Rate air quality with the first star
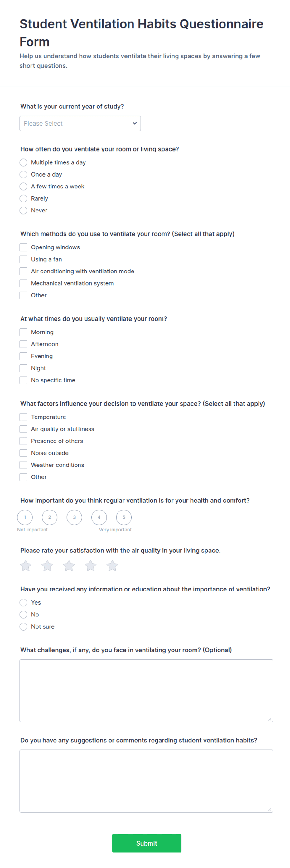The width and height of the screenshot is (290, 868). 26,566
